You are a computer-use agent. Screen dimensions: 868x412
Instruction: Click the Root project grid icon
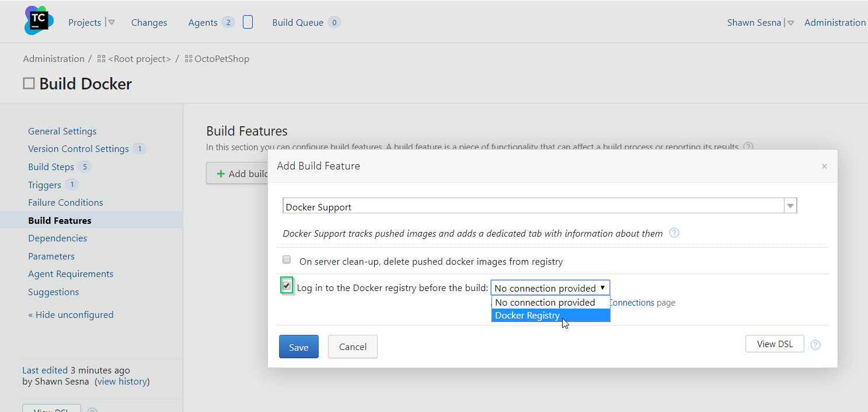pyautogui.click(x=102, y=59)
